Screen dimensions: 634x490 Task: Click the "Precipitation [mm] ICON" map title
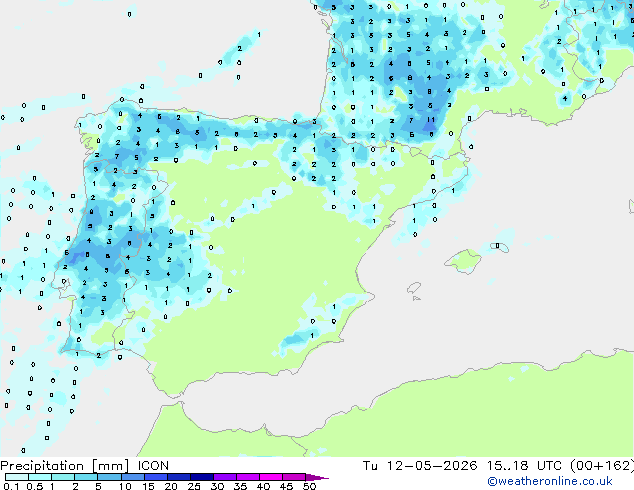(x=85, y=466)
